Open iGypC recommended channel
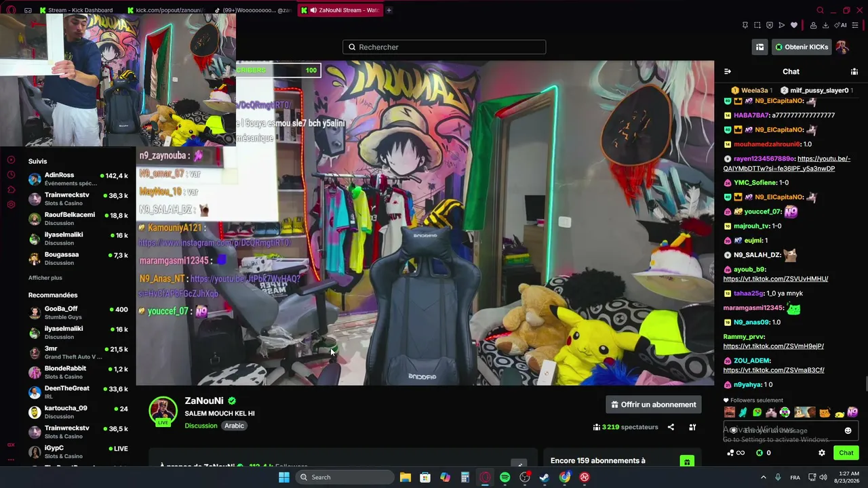 [x=78, y=451]
